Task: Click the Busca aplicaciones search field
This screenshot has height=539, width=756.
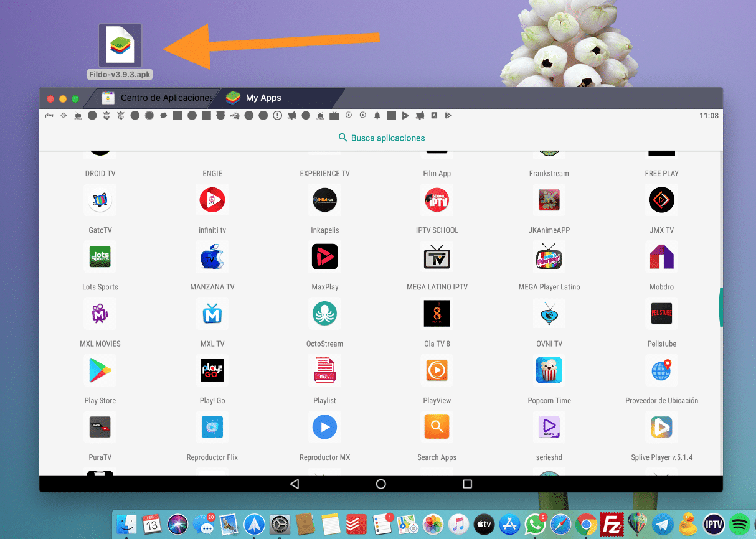Action: pos(380,138)
